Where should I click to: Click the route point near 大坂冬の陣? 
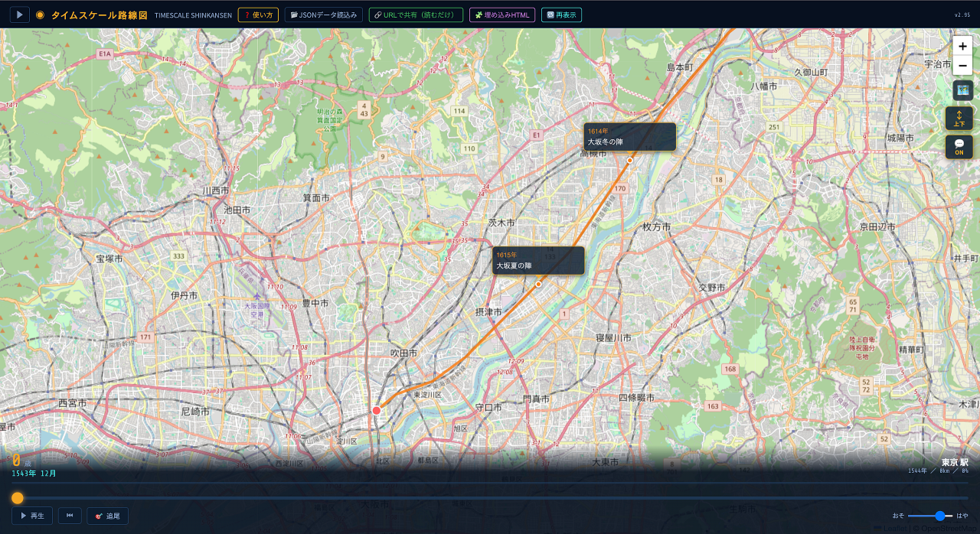click(x=630, y=160)
